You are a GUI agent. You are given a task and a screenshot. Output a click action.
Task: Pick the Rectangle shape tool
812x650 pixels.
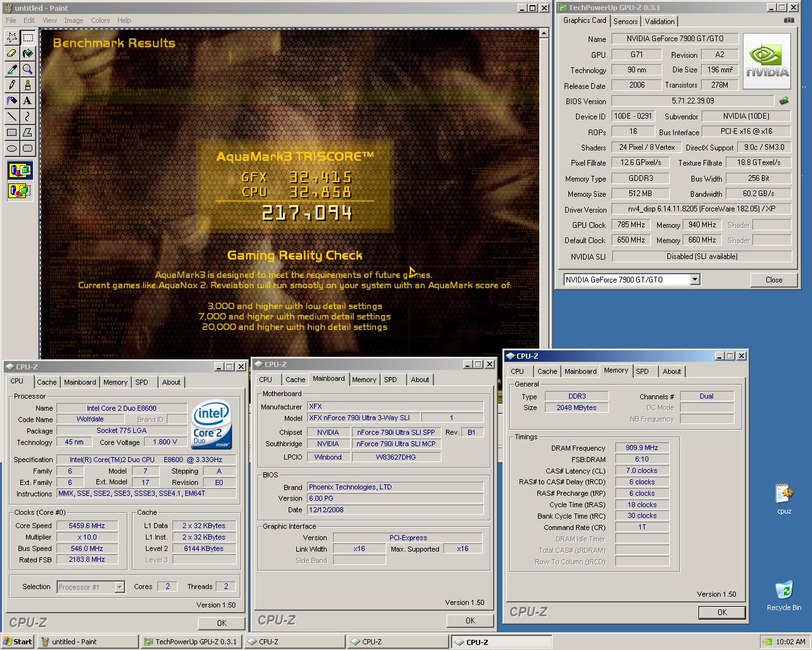click(x=11, y=132)
